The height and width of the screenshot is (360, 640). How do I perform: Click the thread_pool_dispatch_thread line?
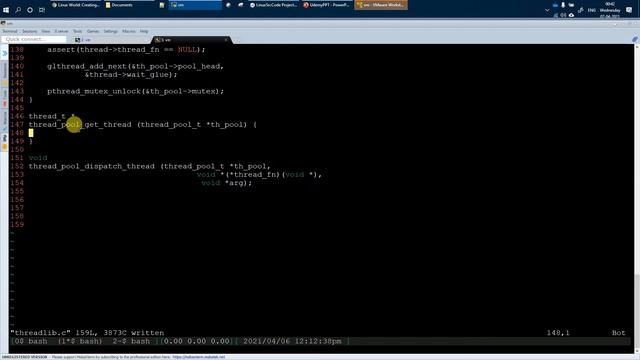click(x=149, y=166)
